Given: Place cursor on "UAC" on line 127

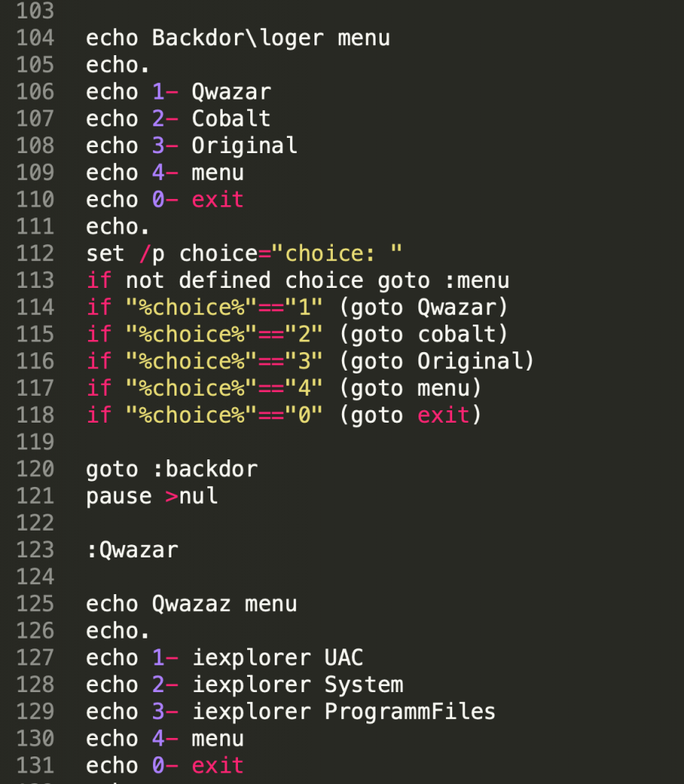Looking at the screenshot, I should 344,658.
